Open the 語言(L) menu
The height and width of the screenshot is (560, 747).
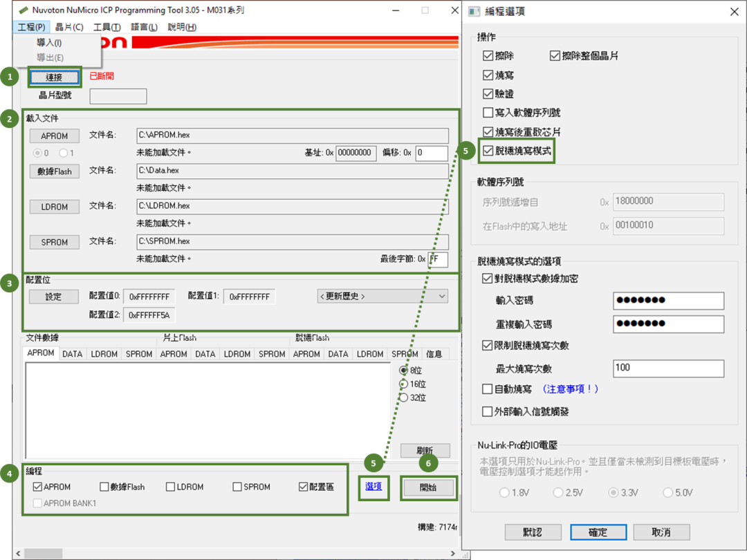click(144, 27)
